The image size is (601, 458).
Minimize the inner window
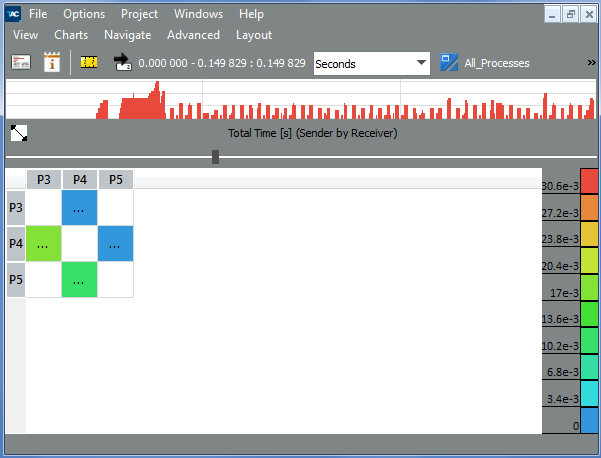pos(552,15)
